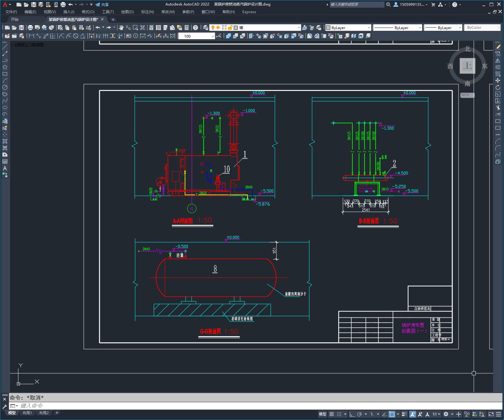Screen dimensions: 504x420
Task: Activate the Pan hand tool
Action: (x=121, y=28)
